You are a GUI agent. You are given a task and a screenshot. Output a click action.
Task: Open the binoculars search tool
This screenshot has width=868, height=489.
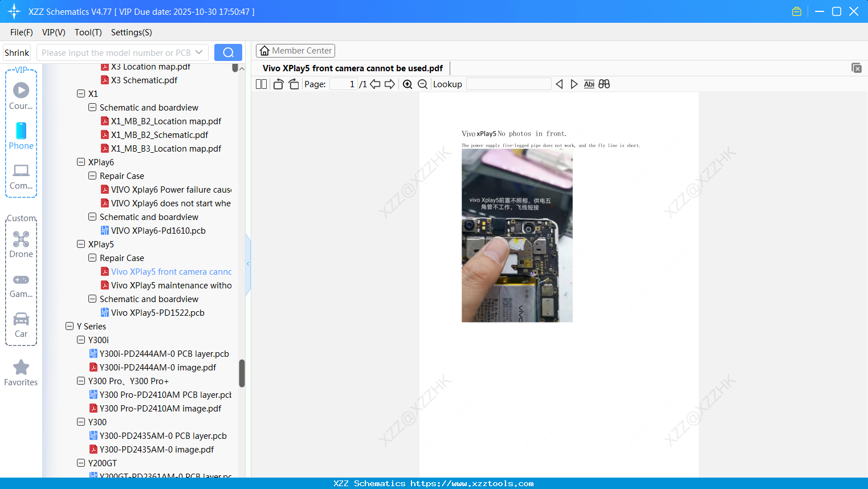click(x=604, y=84)
